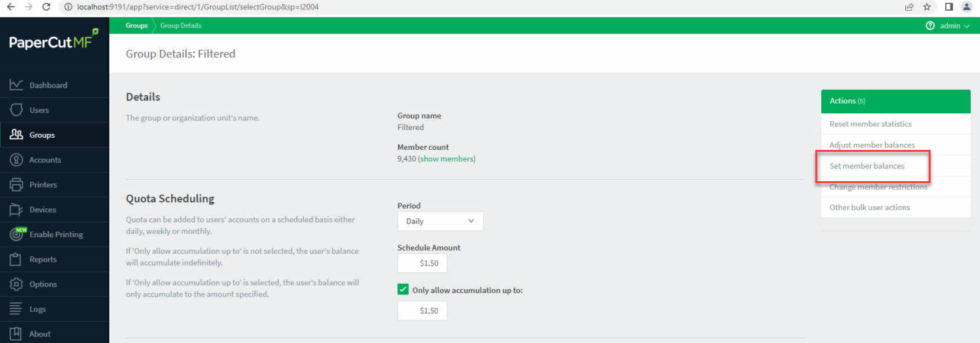Click the Devices icon in sidebar

(17, 210)
